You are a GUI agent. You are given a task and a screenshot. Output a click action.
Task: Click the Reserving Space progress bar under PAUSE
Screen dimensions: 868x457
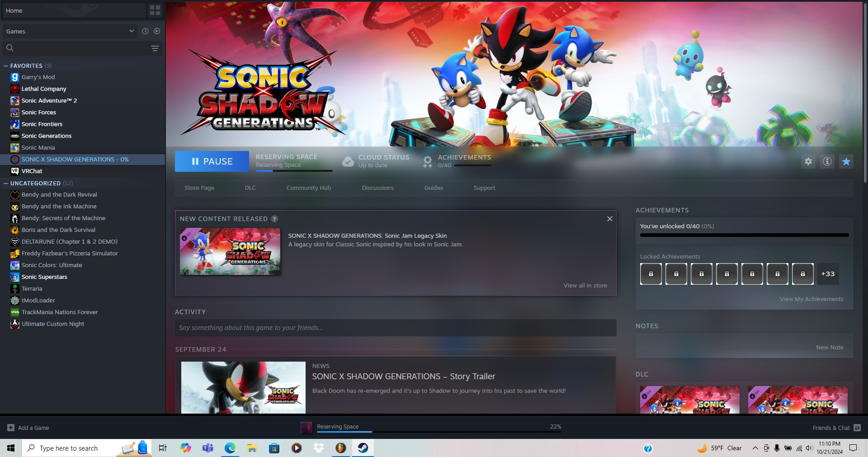point(294,171)
